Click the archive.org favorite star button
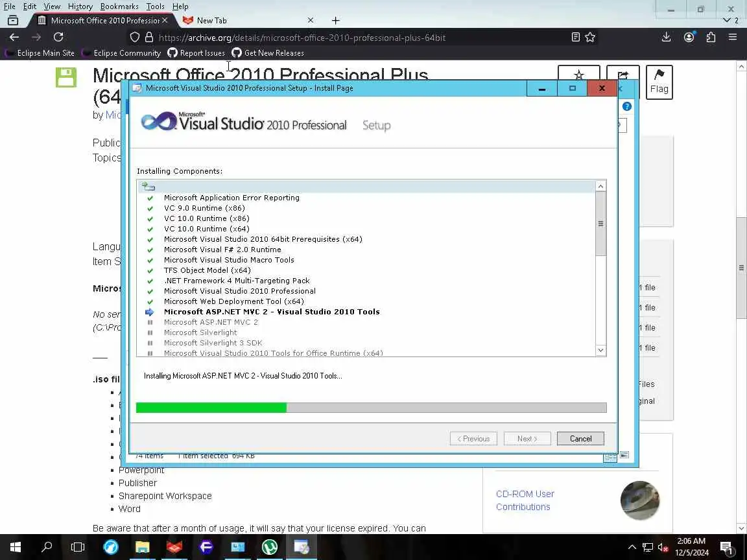This screenshot has height=560, width=747. click(x=579, y=74)
